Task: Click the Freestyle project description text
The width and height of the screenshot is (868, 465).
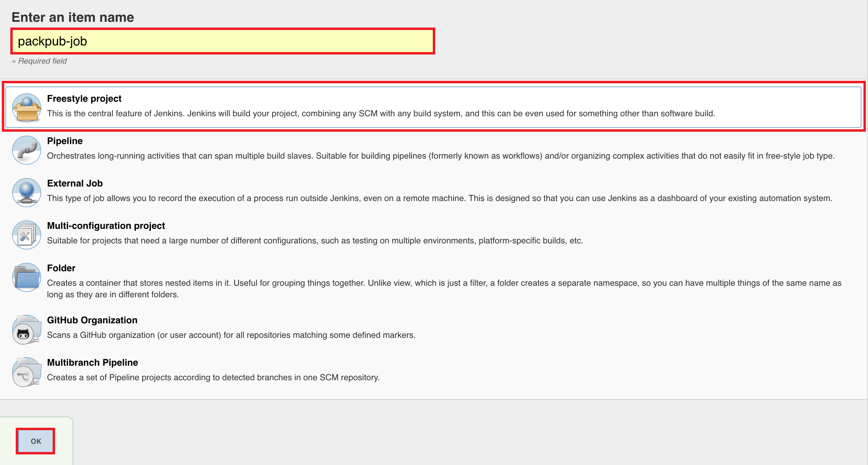Action: [x=381, y=114]
